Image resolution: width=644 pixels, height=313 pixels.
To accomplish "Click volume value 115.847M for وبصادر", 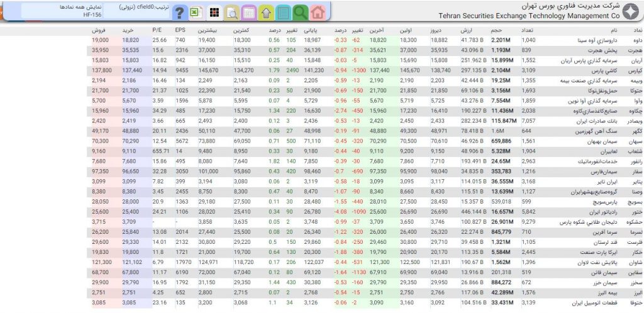I will click(503, 121).
